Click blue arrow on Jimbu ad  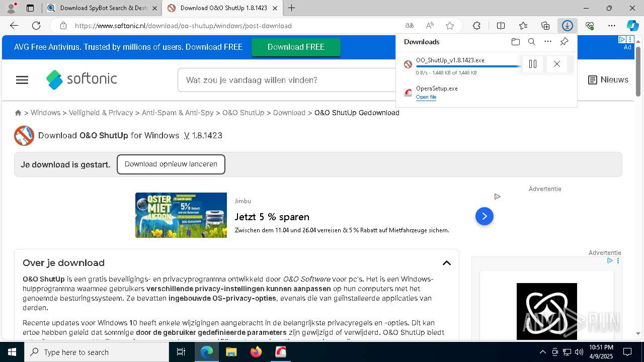485,216
